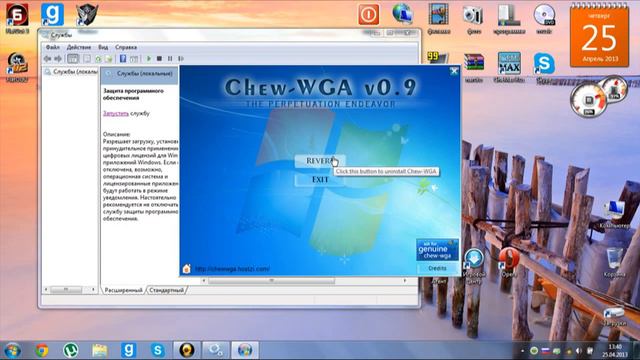Close the Chew-WGA window with its X

tap(454, 71)
